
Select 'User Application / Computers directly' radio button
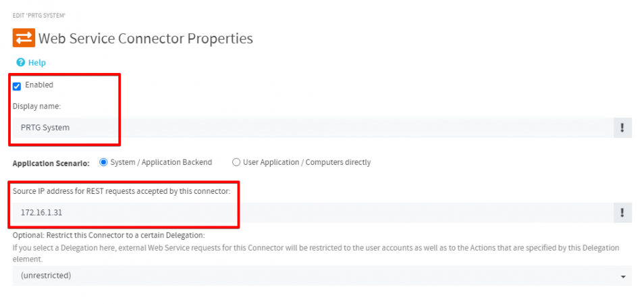[236, 162]
